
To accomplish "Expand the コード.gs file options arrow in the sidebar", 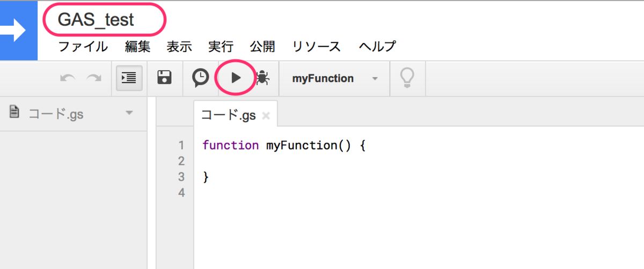I will [129, 113].
